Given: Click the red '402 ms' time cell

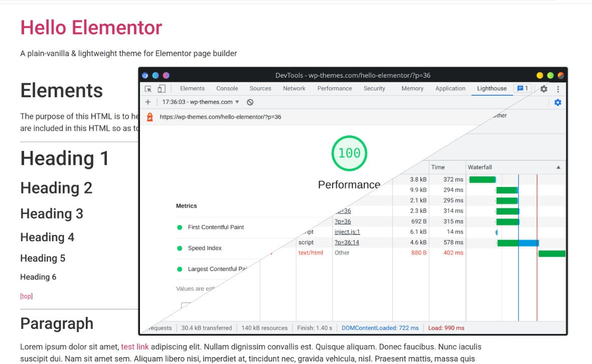Looking at the screenshot, I should click(x=454, y=253).
